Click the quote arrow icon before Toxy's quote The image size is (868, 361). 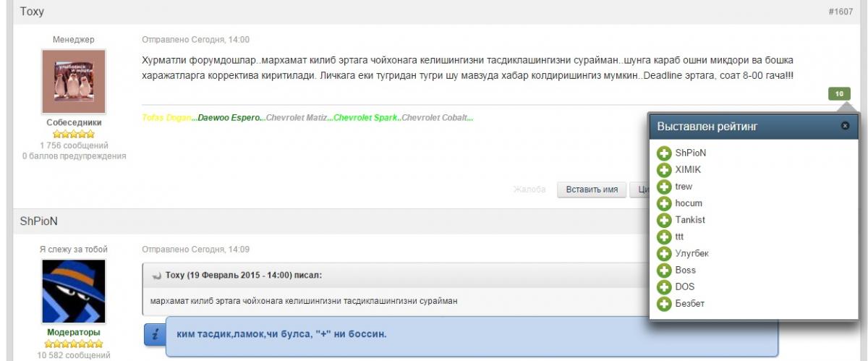pos(156,276)
